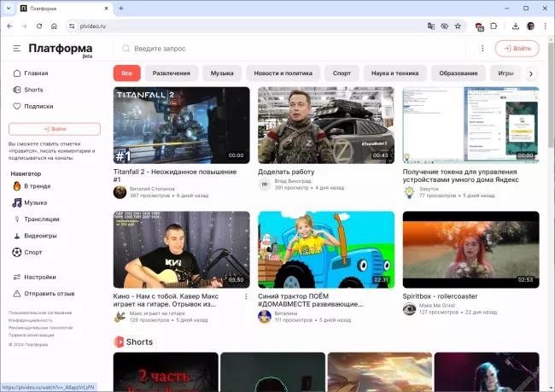Viewport: 555px width, 392px height.
Task: Open Shorts from the sidebar
Action: point(33,90)
